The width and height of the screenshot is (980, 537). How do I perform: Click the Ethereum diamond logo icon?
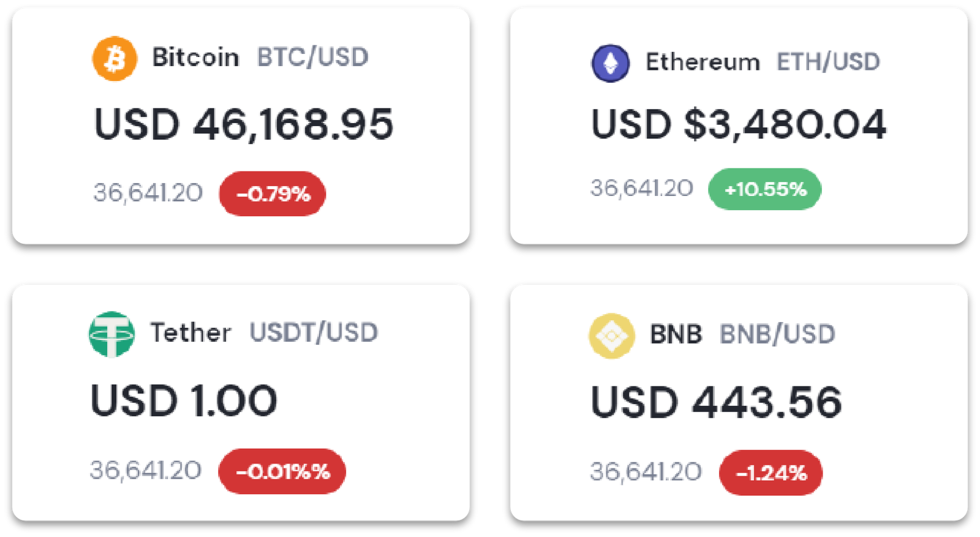(x=610, y=63)
